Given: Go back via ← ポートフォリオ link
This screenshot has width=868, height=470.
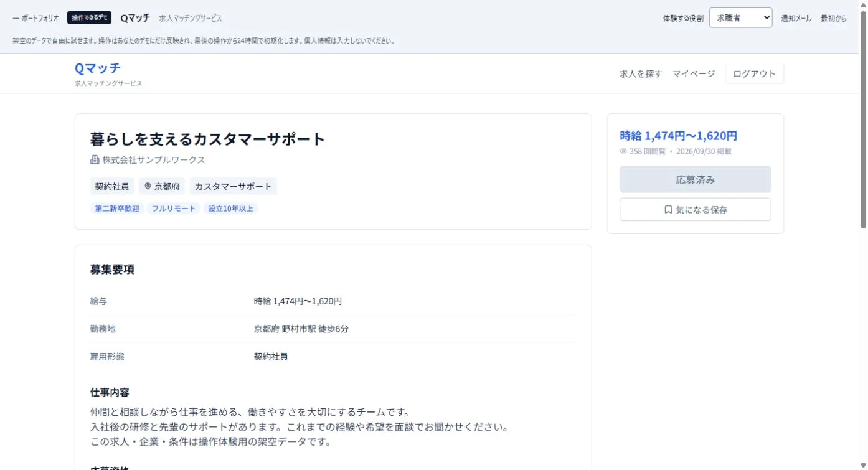Looking at the screenshot, I should [35, 18].
